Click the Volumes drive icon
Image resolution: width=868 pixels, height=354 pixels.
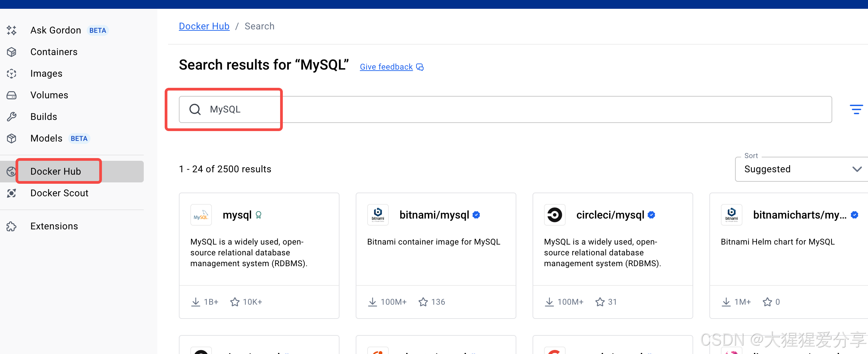[11, 95]
